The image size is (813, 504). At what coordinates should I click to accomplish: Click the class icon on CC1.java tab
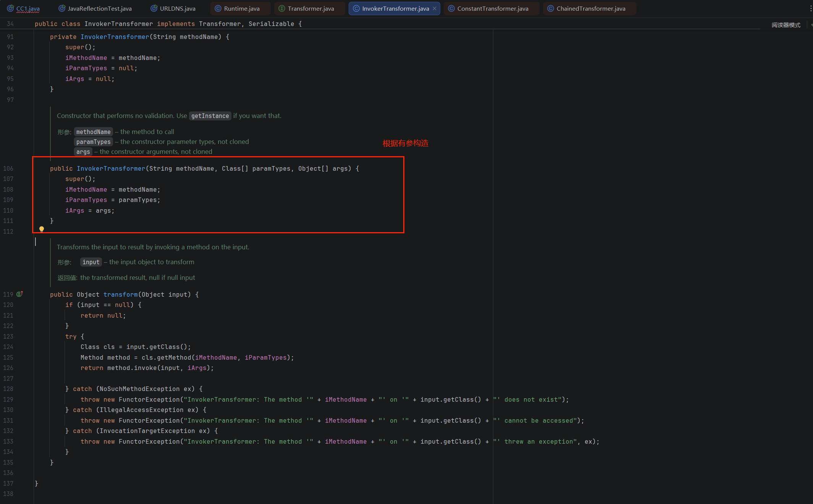tap(10, 8)
